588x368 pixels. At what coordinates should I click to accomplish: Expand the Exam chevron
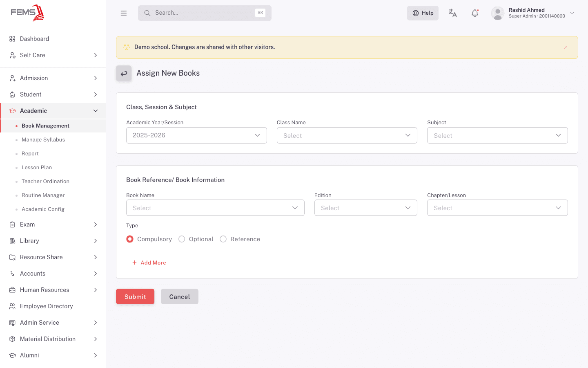coord(96,224)
